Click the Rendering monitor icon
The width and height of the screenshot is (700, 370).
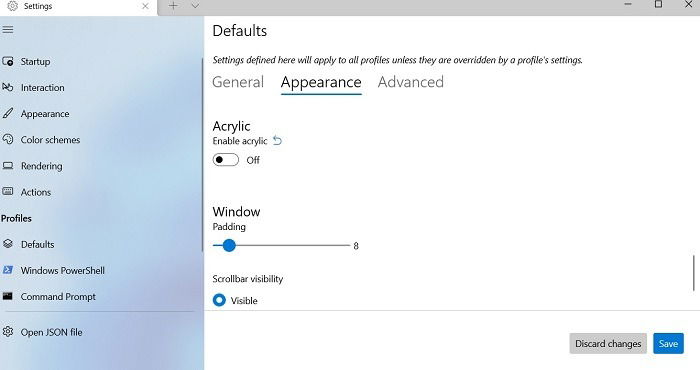8,166
